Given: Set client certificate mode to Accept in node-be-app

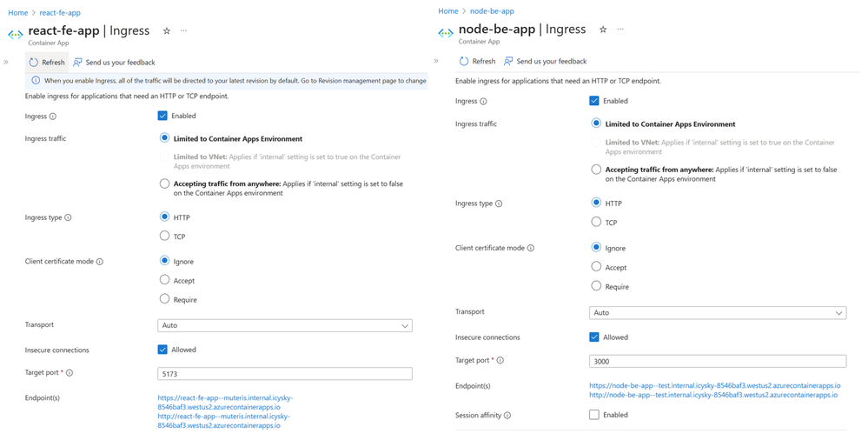Looking at the screenshot, I should point(596,266).
